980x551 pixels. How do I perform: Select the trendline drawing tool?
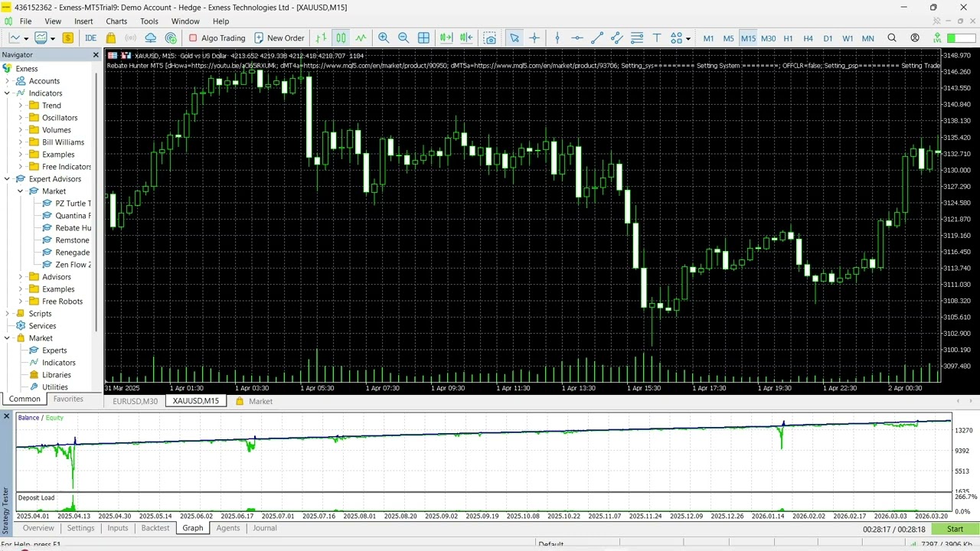pos(597,37)
